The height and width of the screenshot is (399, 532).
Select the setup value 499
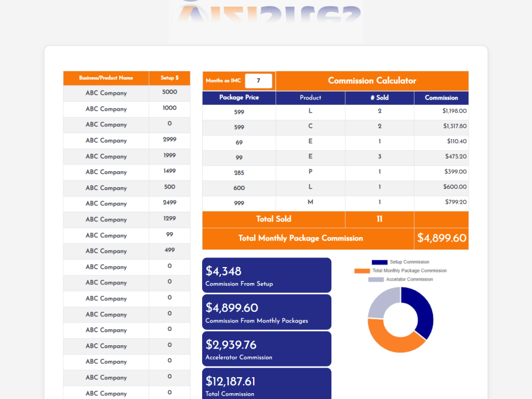[170, 250]
